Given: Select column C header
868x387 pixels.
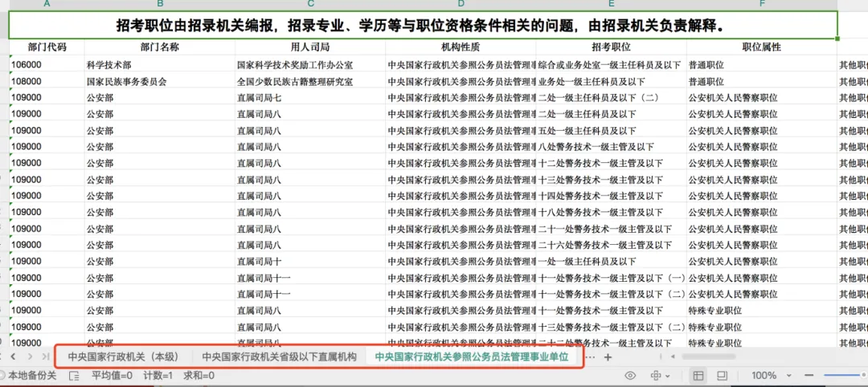Looking at the screenshot, I should coord(310,5).
